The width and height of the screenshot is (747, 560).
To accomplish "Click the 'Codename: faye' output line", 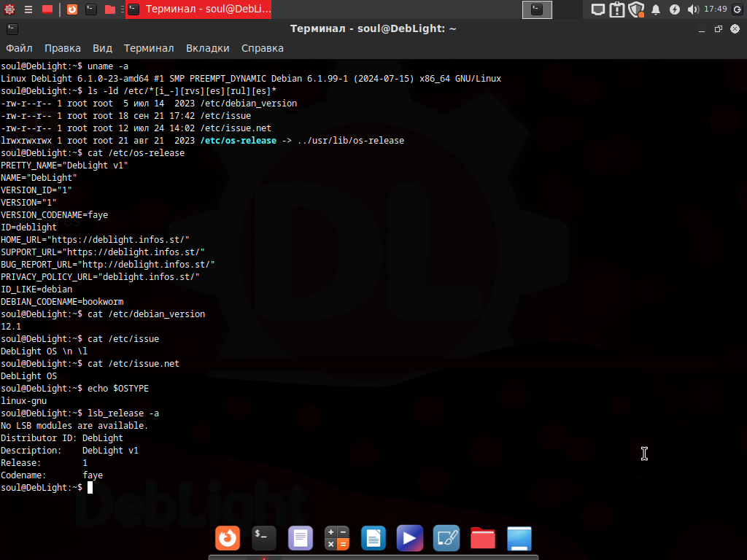I will pos(52,475).
